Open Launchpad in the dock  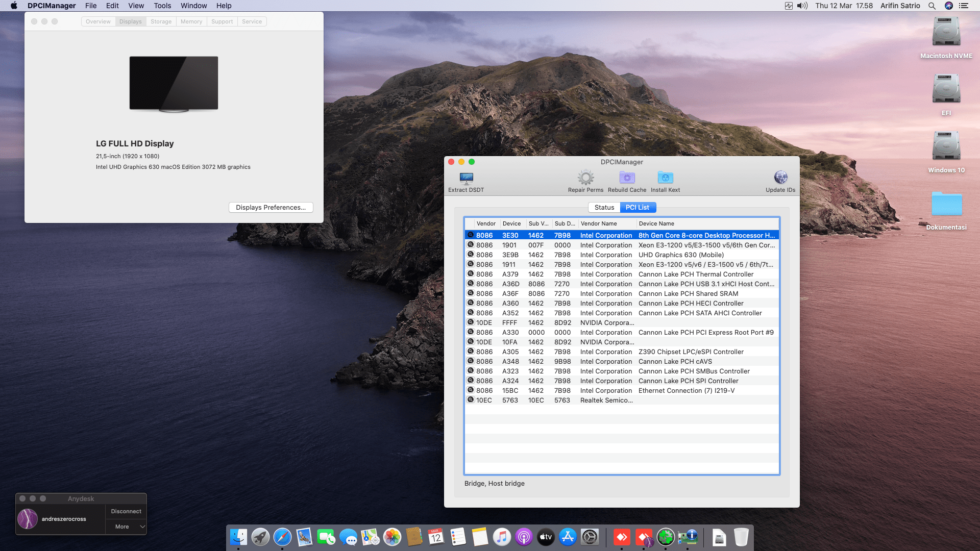coord(260,537)
